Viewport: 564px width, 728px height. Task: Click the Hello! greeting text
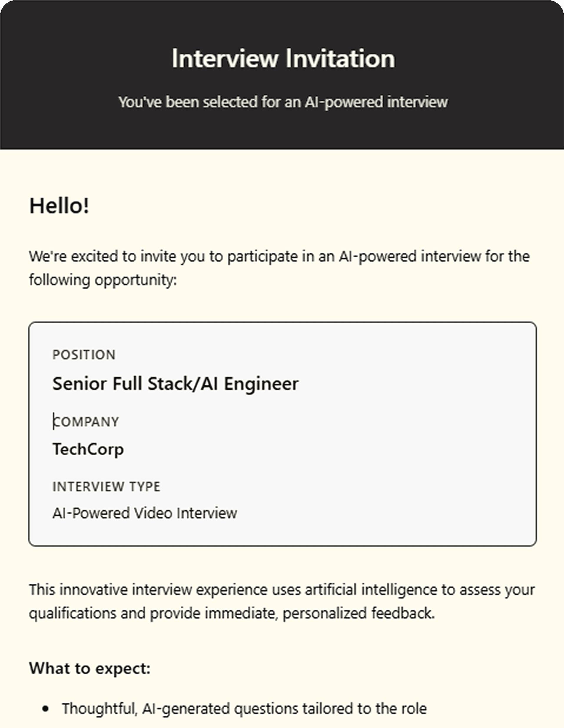coord(59,205)
